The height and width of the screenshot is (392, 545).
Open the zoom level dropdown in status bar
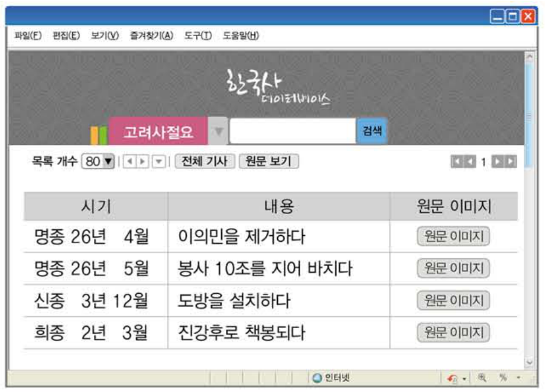pyautogui.click(x=518, y=378)
